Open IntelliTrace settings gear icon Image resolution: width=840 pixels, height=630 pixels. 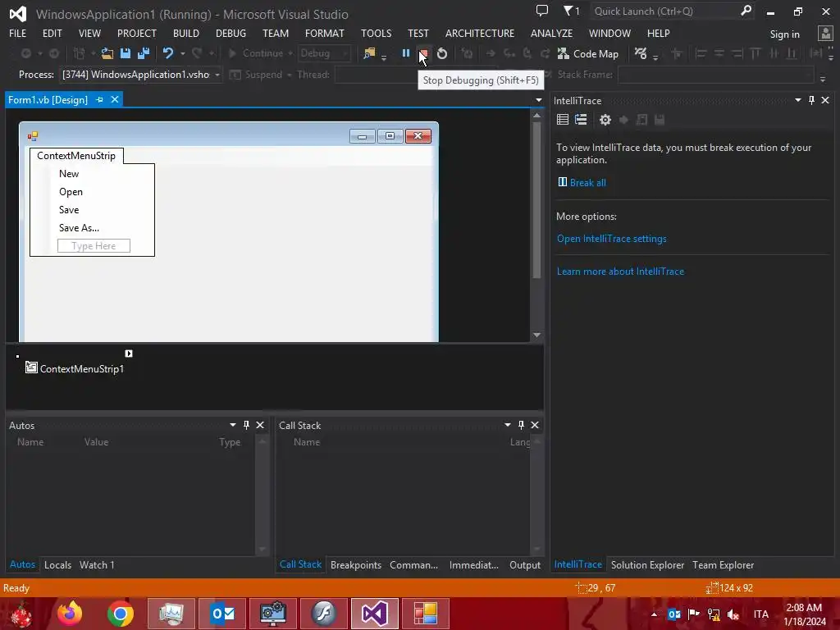605,120
